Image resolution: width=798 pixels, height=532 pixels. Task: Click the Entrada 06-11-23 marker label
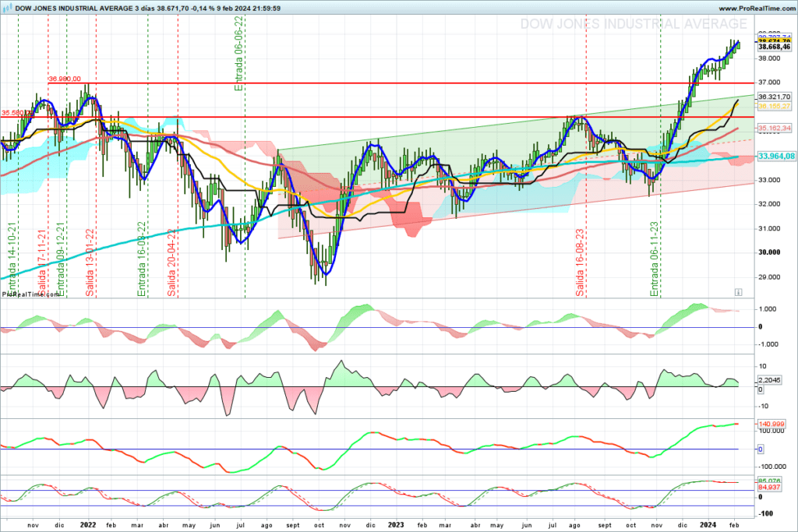654,259
